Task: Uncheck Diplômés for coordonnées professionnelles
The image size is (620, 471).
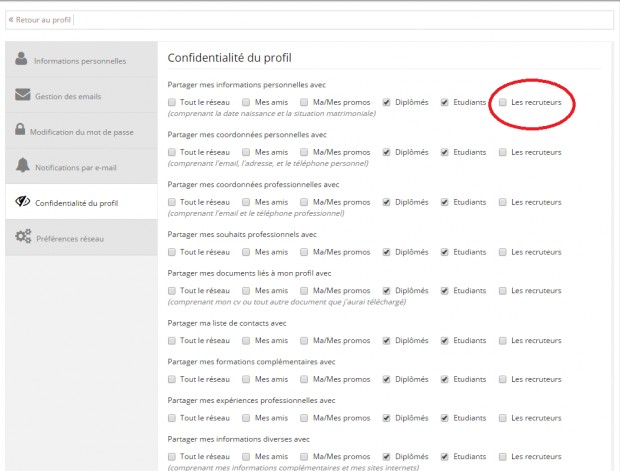Action: [386, 202]
